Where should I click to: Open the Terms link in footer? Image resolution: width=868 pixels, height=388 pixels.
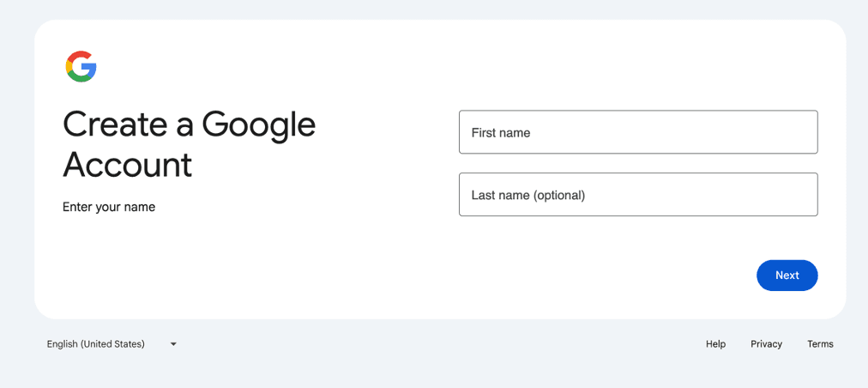click(820, 344)
